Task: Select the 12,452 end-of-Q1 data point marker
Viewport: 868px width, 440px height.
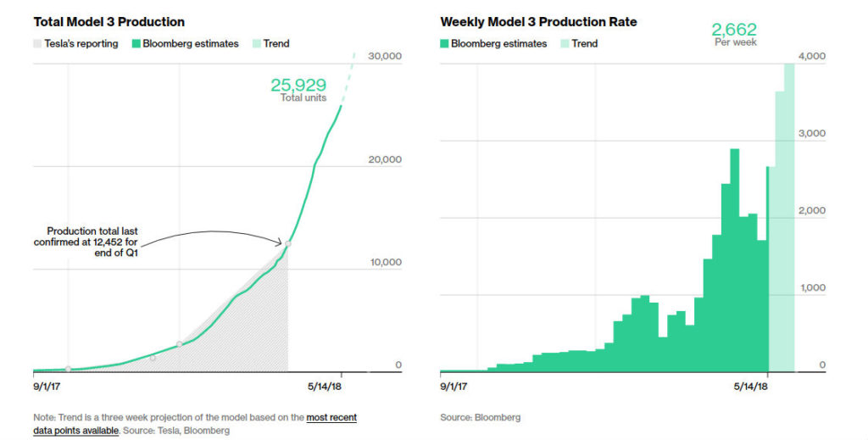Action: (288, 243)
